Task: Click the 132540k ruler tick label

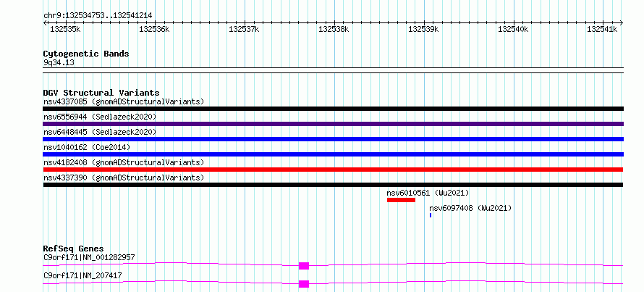Action: coord(513,29)
